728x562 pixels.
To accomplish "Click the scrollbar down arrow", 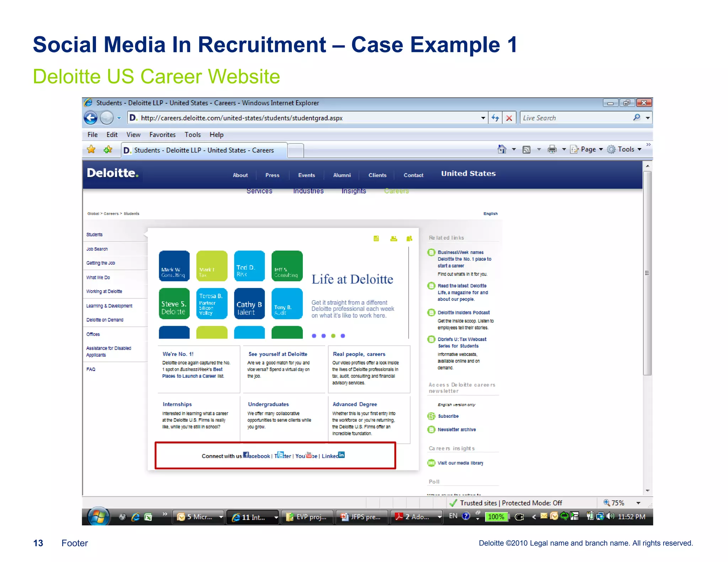I will coord(647,491).
